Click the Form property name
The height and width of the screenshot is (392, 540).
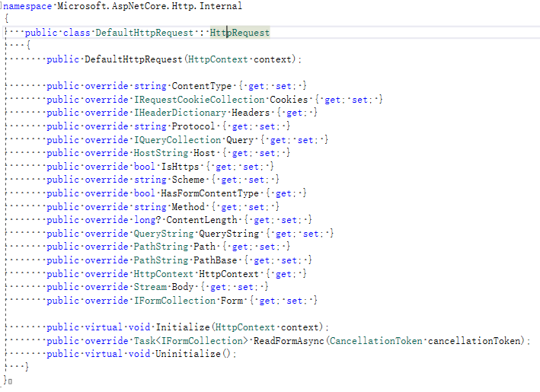(232, 301)
